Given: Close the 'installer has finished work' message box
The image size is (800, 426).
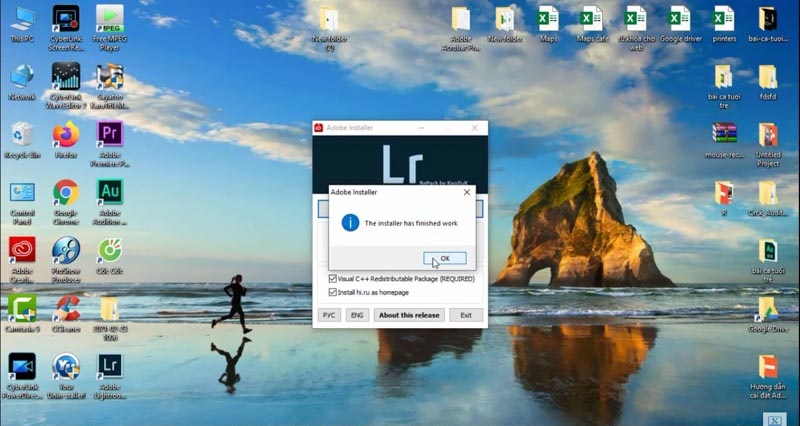Looking at the screenshot, I should (x=466, y=192).
